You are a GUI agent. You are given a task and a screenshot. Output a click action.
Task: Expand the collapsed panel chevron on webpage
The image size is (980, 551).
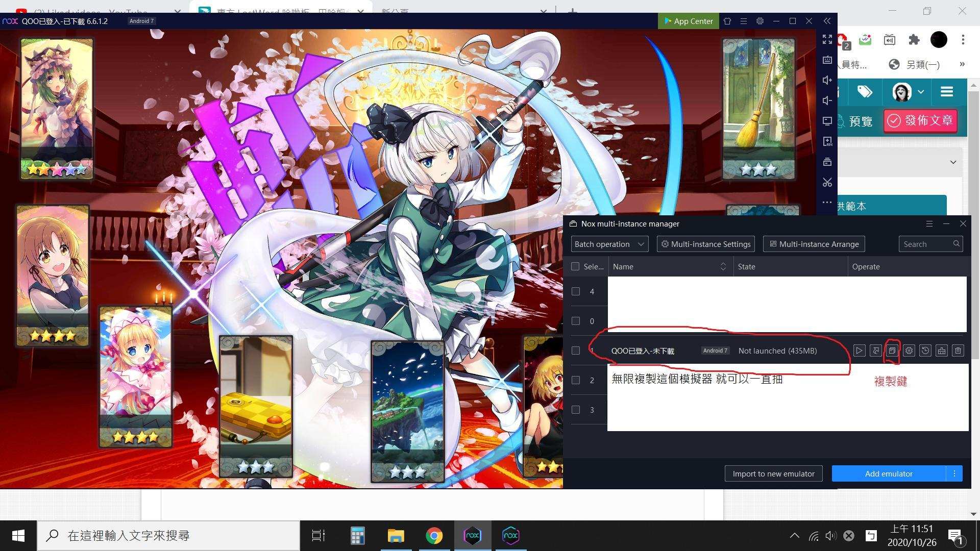953,162
